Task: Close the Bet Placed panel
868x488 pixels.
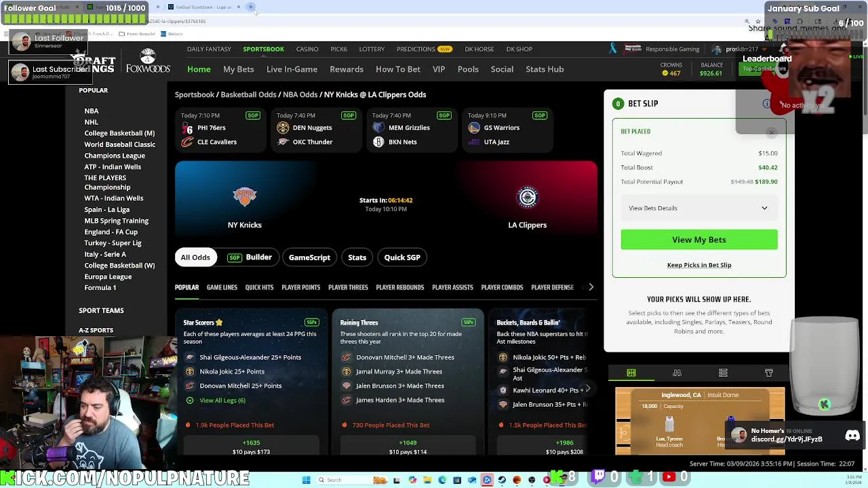Action: [771, 131]
